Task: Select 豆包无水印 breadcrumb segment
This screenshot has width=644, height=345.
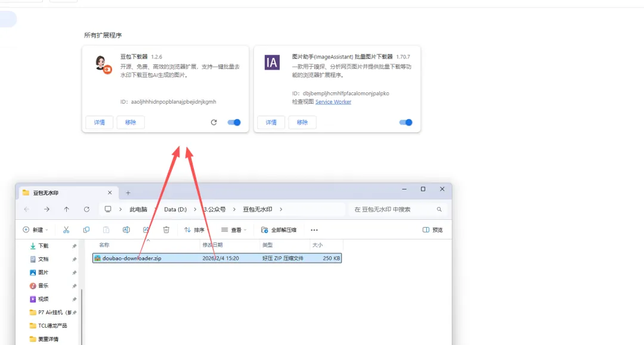Action: point(258,209)
